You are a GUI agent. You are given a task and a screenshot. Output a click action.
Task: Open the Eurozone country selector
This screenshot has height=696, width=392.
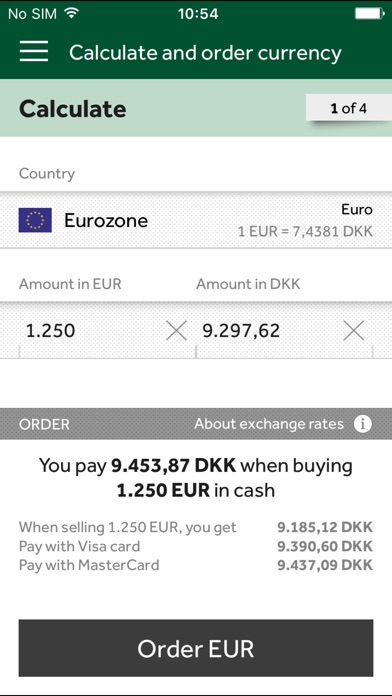click(x=196, y=220)
